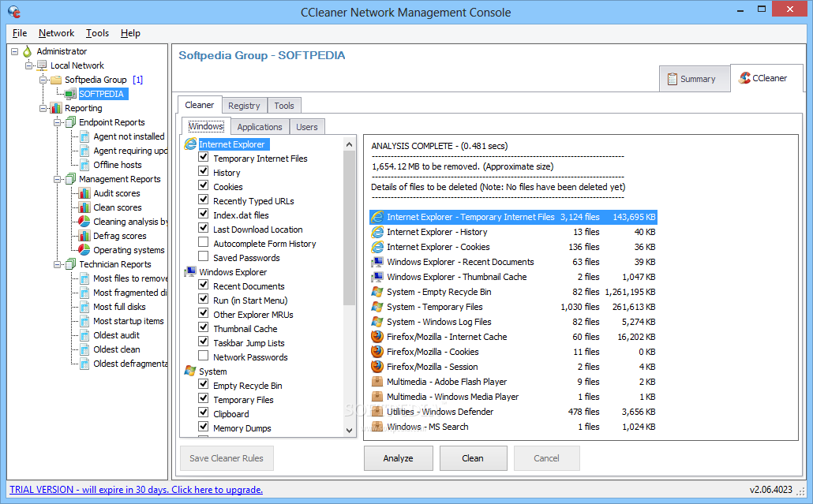Click the Save Cleaner Rules button

(x=227, y=458)
